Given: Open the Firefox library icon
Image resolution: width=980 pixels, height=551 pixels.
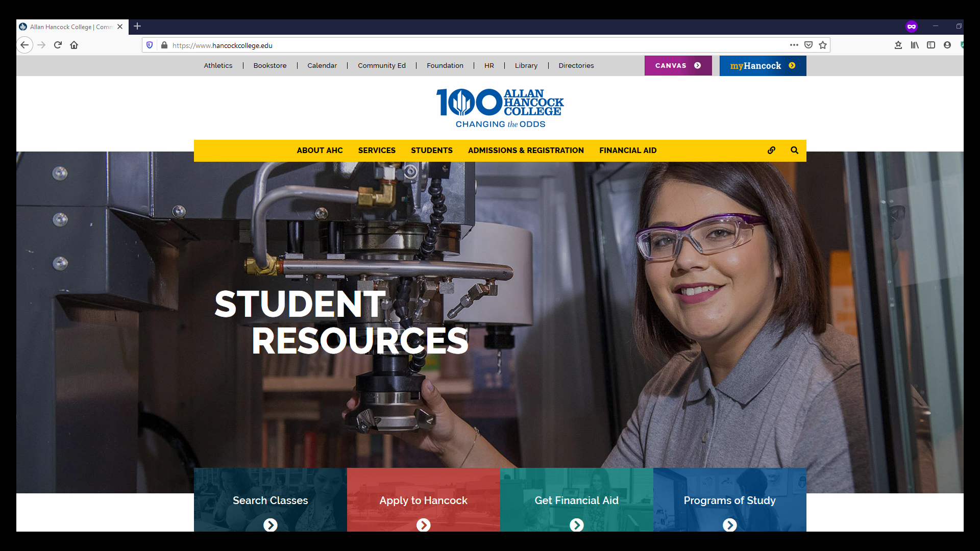Looking at the screenshot, I should pos(915,45).
